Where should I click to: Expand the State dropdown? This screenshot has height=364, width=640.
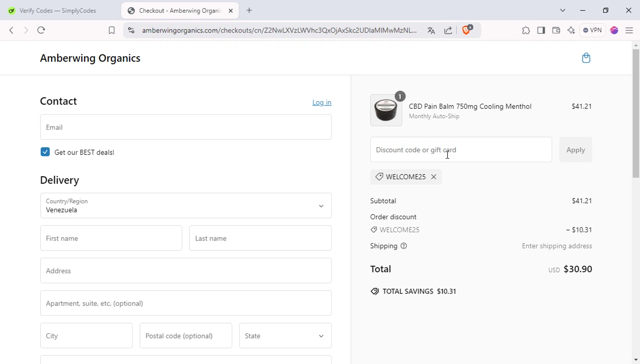(x=285, y=336)
